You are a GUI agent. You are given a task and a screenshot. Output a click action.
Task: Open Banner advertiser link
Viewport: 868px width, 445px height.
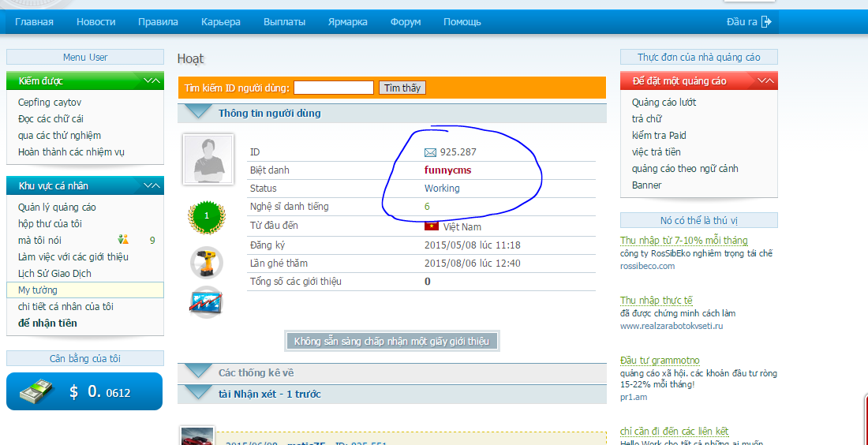[646, 185]
